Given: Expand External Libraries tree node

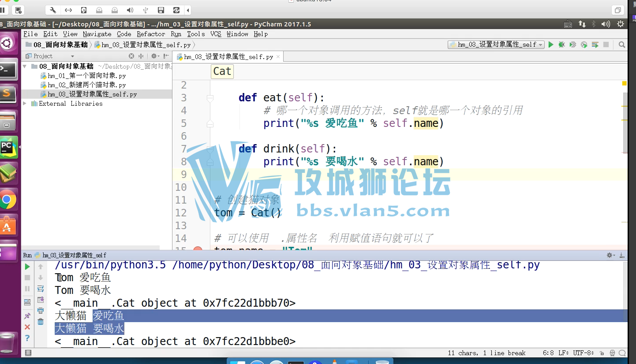Looking at the screenshot, I should 25,104.
